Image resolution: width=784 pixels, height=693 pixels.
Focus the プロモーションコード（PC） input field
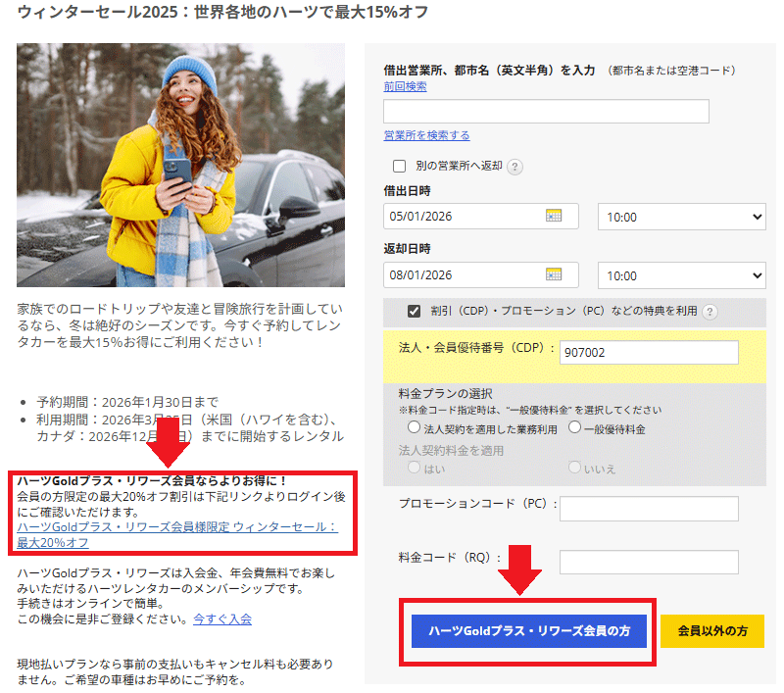(x=648, y=509)
